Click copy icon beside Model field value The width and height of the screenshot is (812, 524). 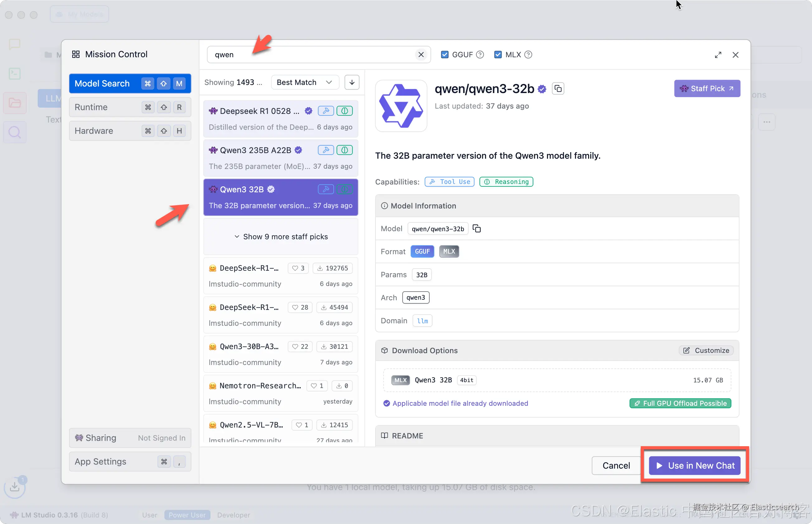(x=477, y=229)
